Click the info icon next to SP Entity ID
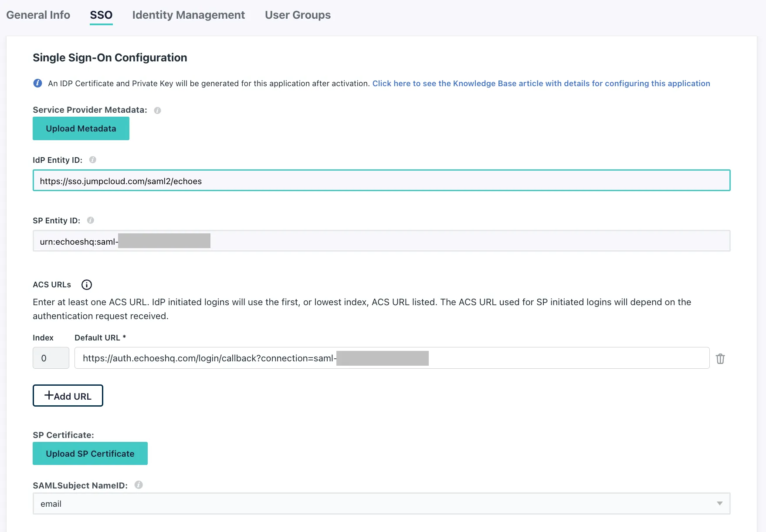Viewport: 766px width, 532px height. [91, 220]
